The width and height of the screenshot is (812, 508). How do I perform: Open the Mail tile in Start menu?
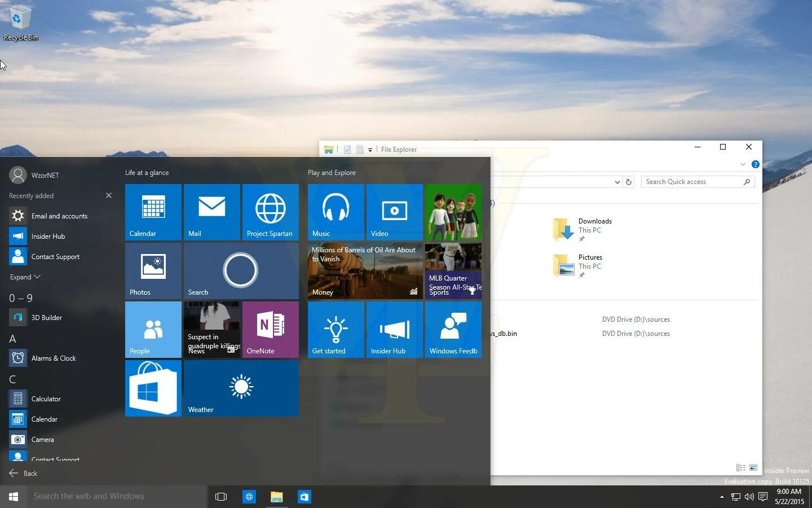[211, 212]
